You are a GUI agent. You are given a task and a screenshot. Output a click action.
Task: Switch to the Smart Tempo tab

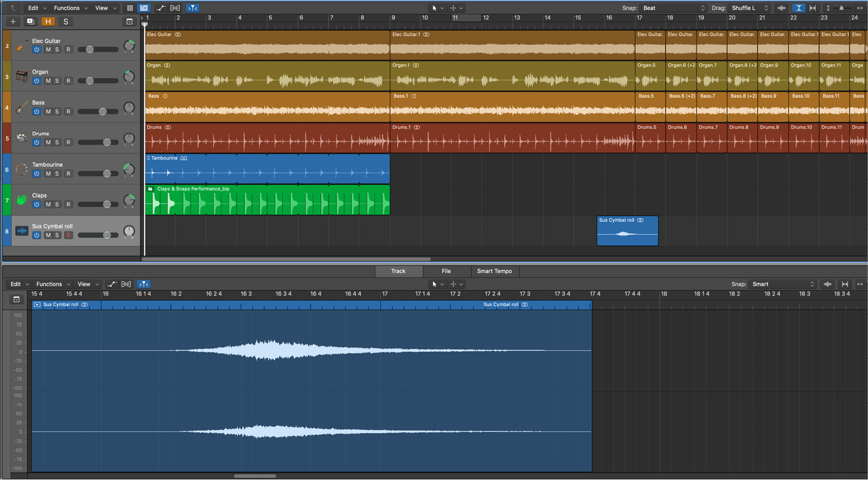494,271
